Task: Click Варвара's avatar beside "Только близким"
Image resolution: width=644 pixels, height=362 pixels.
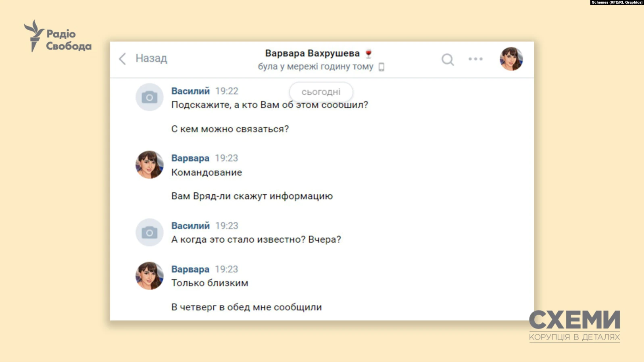Action: (x=149, y=276)
